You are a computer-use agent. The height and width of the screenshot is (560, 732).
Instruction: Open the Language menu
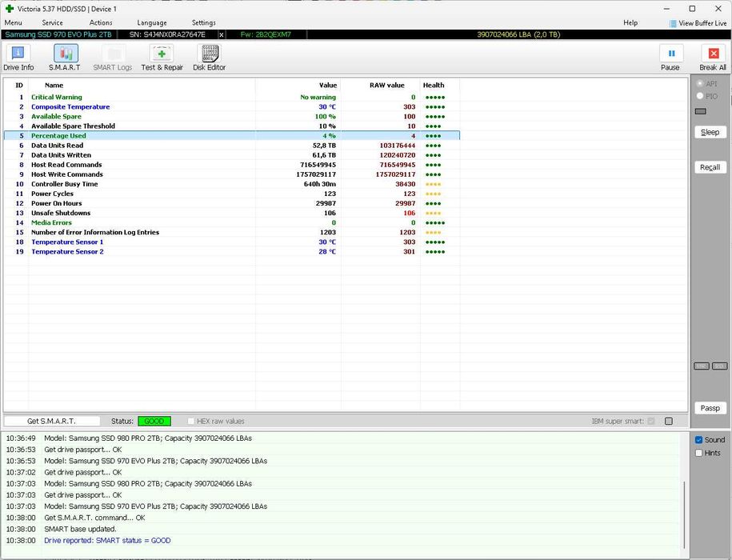click(152, 22)
